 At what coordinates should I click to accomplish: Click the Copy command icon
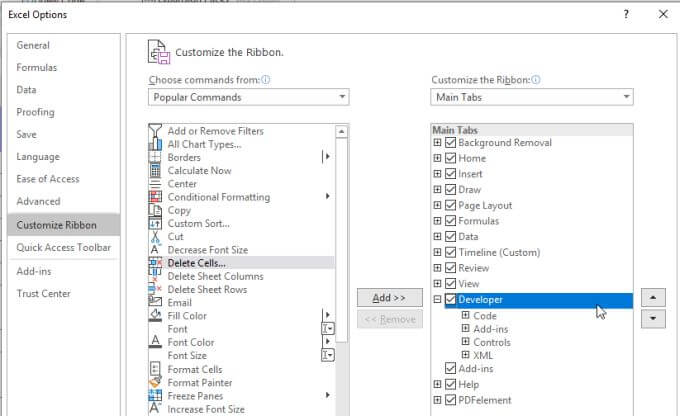click(x=155, y=210)
